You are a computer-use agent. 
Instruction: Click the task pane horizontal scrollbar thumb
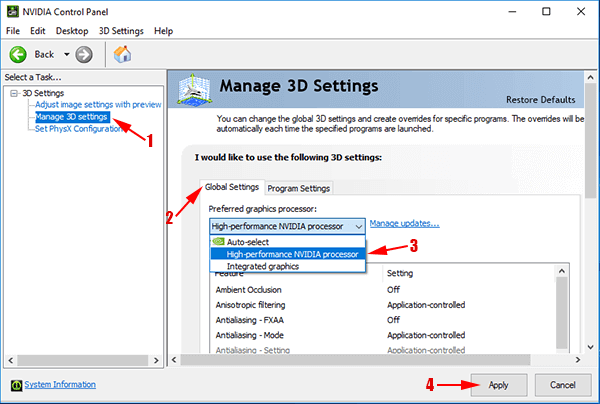(83, 360)
